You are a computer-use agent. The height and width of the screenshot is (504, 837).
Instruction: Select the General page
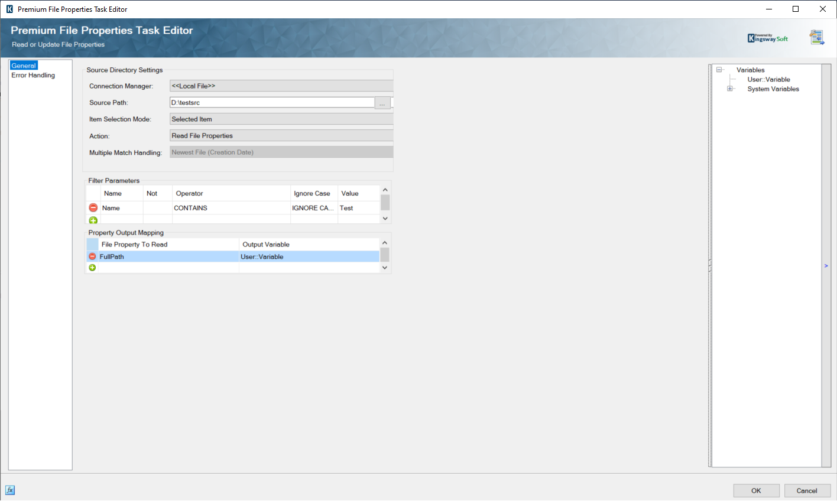click(x=24, y=66)
